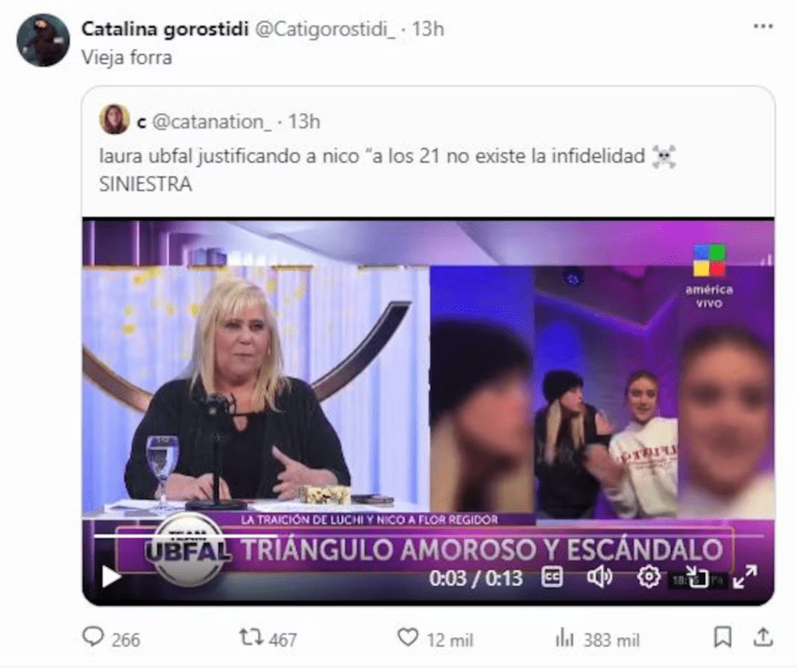Expand the video to fullscreen
Screen dimensions: 797x672
(x=745, y=577)
